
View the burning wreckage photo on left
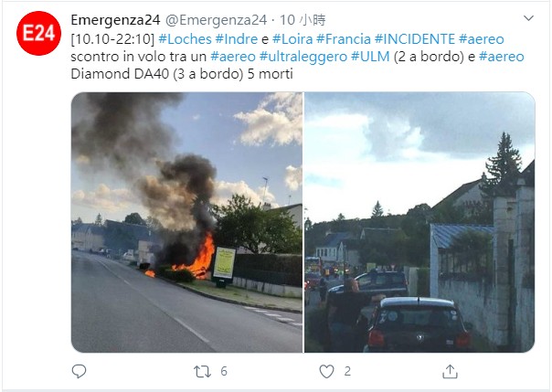pos(186,222)
